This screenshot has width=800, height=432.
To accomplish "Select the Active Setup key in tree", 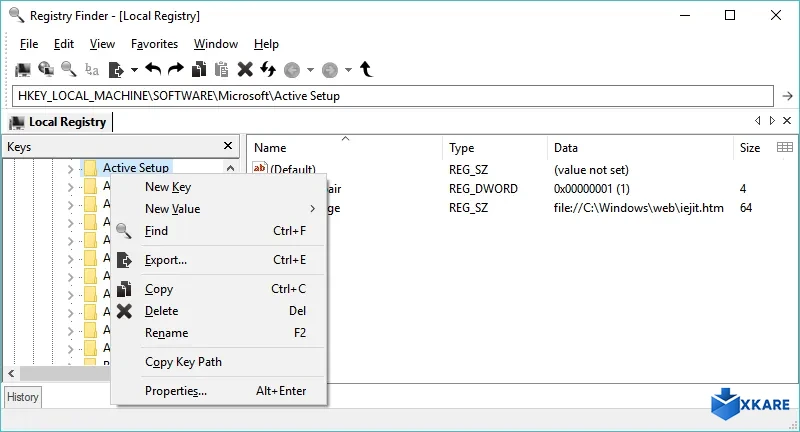I will point(136,167).
